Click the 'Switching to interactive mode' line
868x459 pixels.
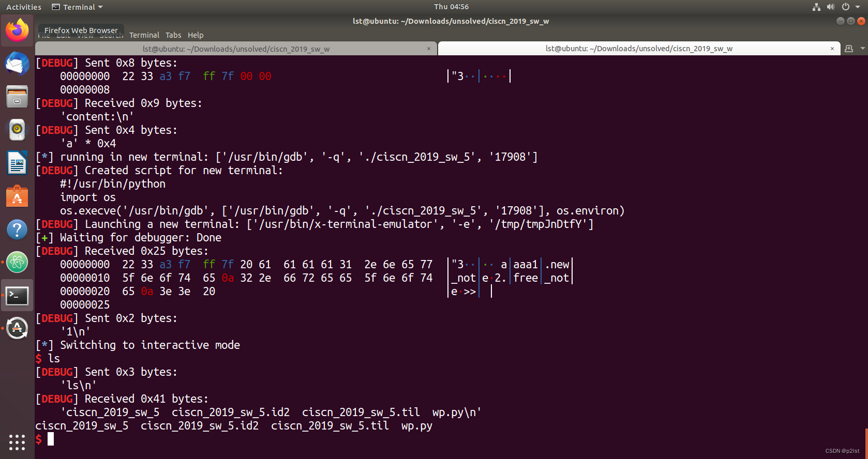point(138,345)
